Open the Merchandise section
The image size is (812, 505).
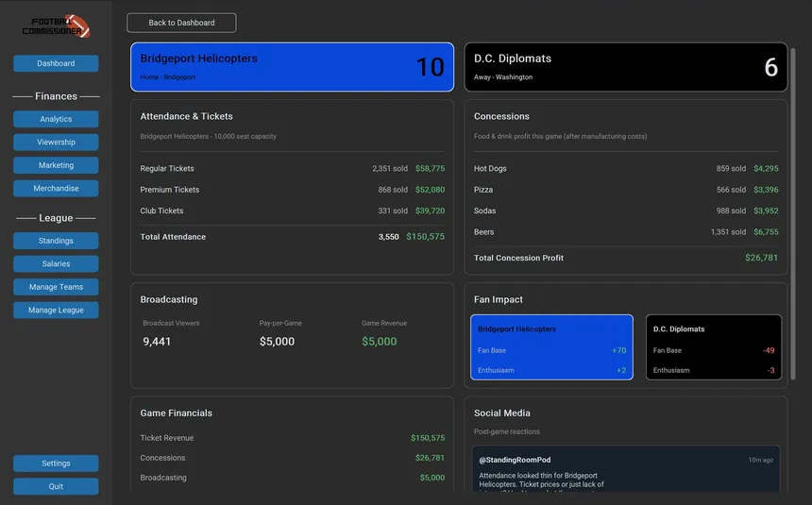coord(56,189)
